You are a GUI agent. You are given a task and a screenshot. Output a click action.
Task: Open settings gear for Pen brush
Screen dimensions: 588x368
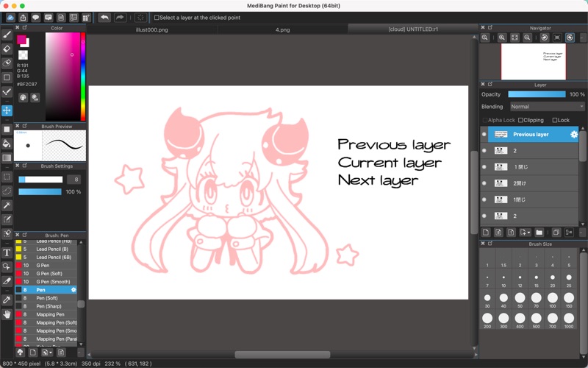click(73, 290)
